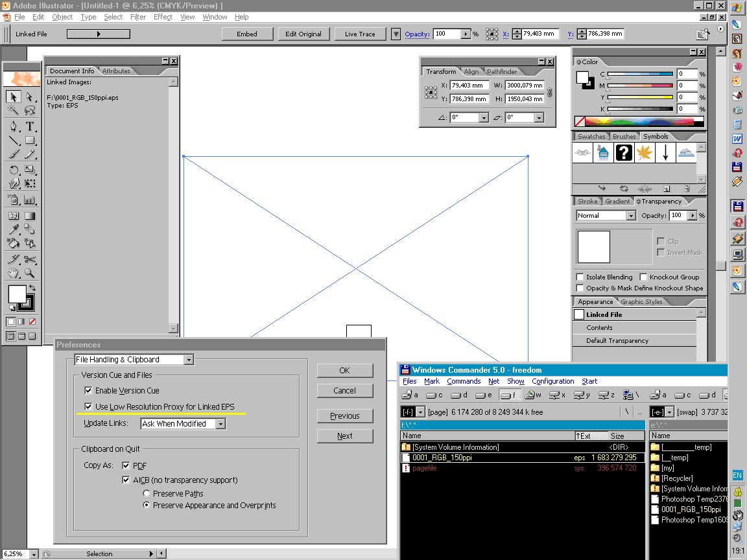747x560 pixels.
Task: Open the Rotate angle dropdown in Transform
Action: tap(484, 117)
